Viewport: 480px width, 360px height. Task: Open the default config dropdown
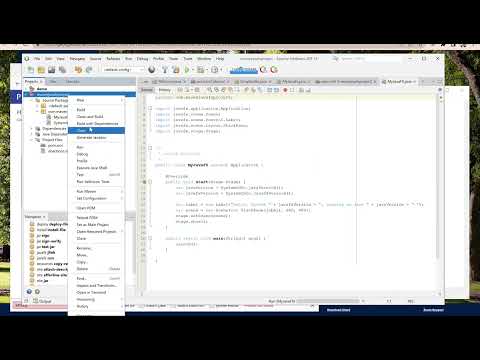[123, 70]
